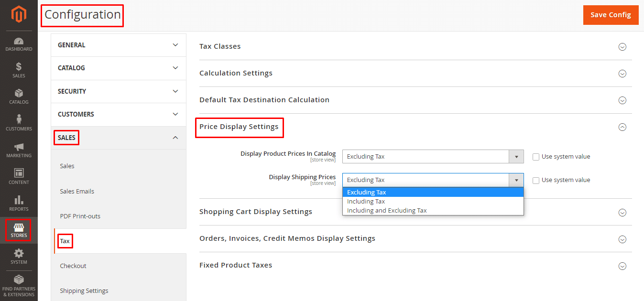Open the Marketing section icon

19,150
